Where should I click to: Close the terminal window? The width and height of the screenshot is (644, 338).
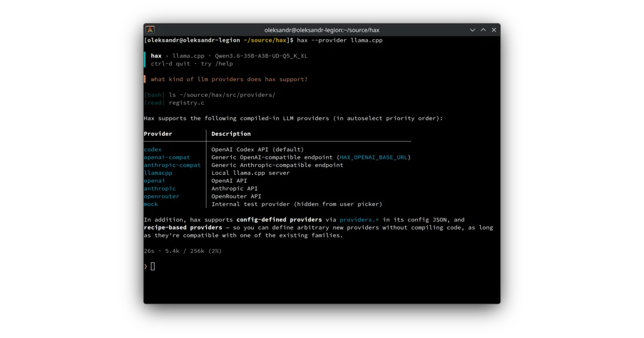(494, 30)
